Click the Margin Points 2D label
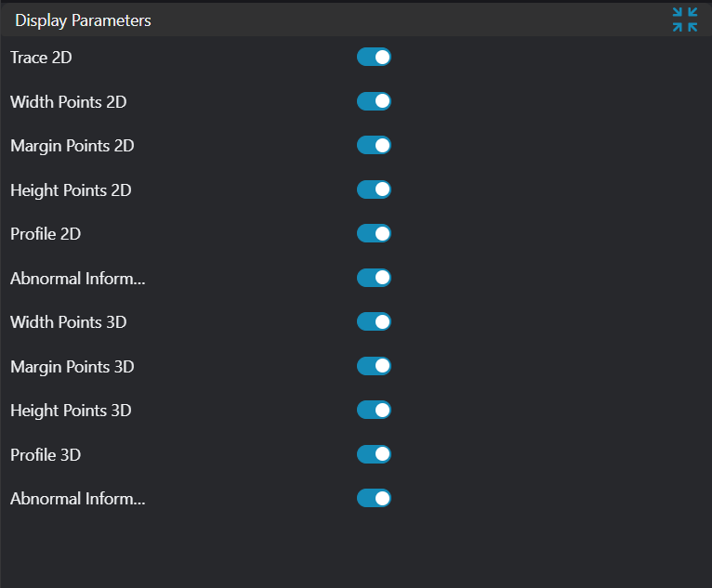 (x=72, y=146)
